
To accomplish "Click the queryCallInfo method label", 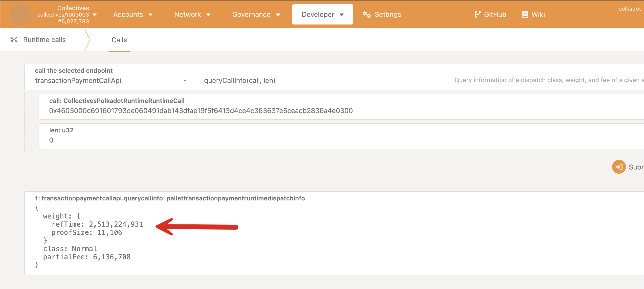I will (x=240, y=80).
